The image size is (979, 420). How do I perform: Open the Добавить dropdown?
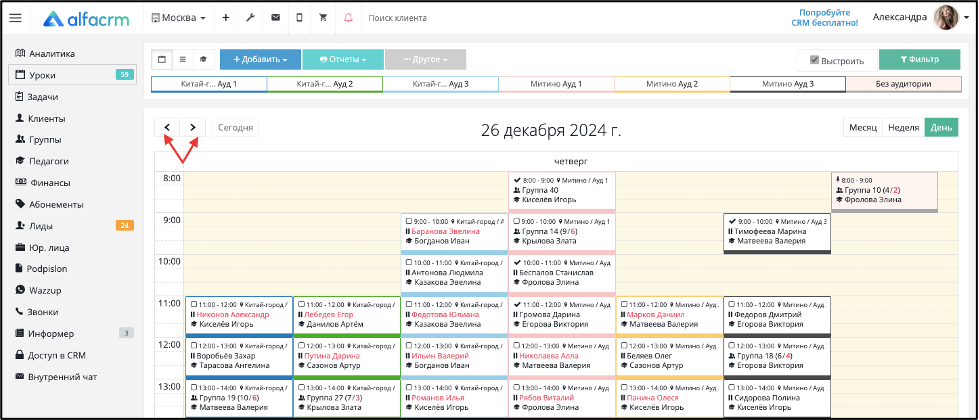tap(260, 59)
